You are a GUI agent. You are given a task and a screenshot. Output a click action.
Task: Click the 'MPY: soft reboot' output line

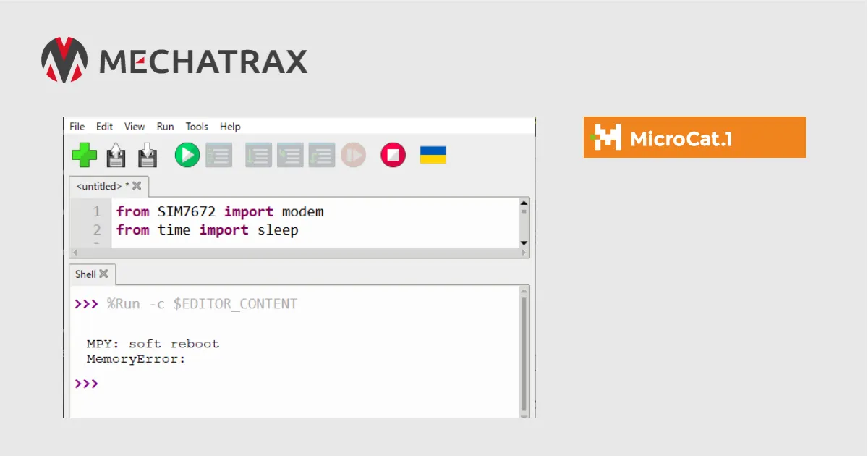tap(153, 344)
